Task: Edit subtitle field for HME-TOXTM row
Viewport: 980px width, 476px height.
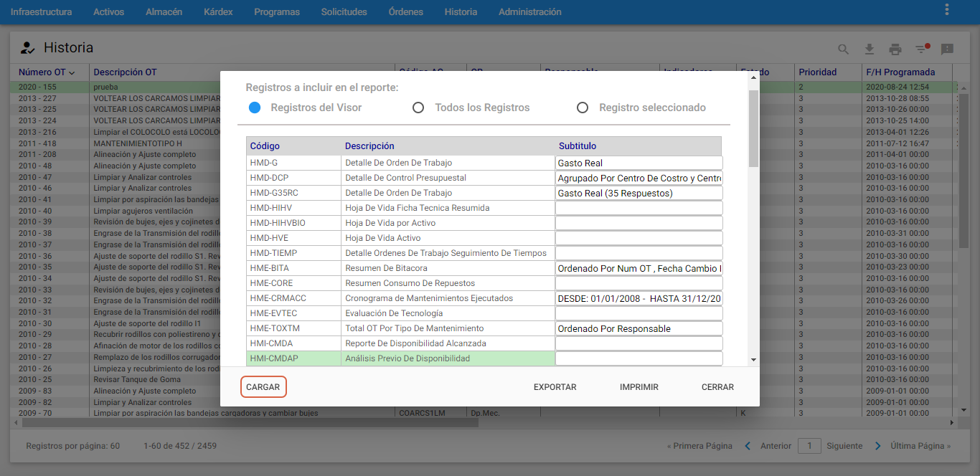Action: pyautogui.click(x=639, y=328)
